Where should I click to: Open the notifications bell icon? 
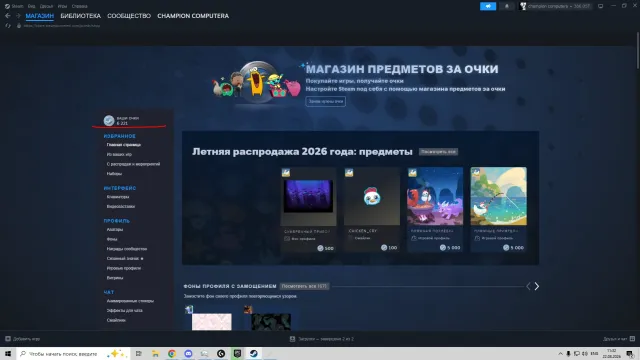tap(507, 6)
